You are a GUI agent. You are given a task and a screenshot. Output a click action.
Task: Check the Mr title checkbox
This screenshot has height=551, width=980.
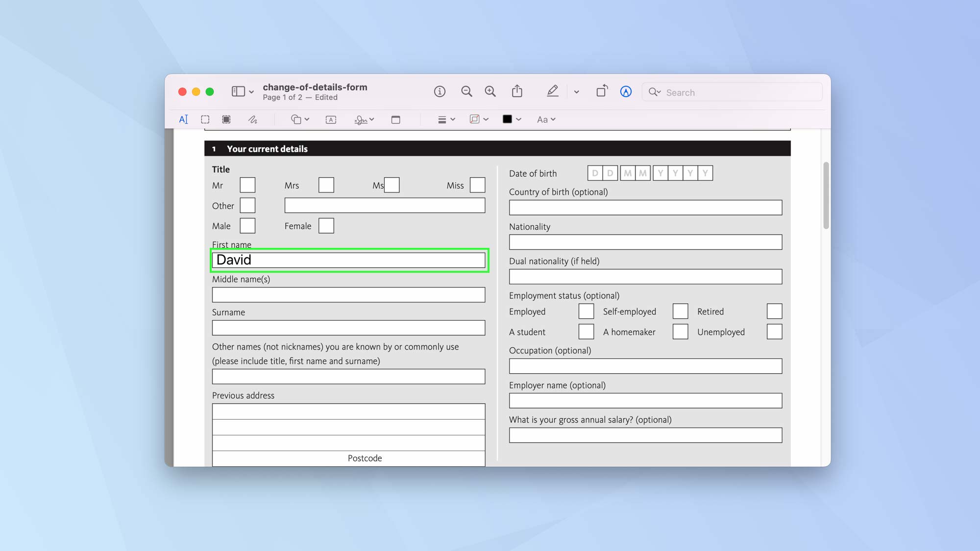[x=247, y=185]
